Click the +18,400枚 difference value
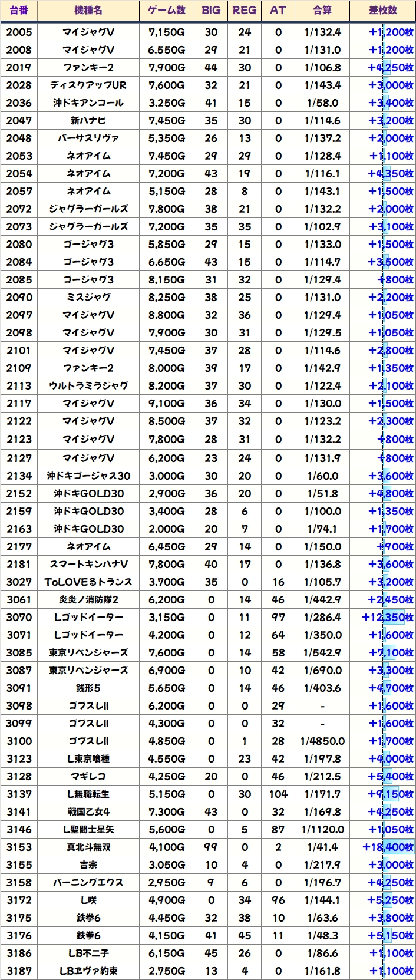The image size is (416, 980). pyautogui.click(x=388, y=847)
